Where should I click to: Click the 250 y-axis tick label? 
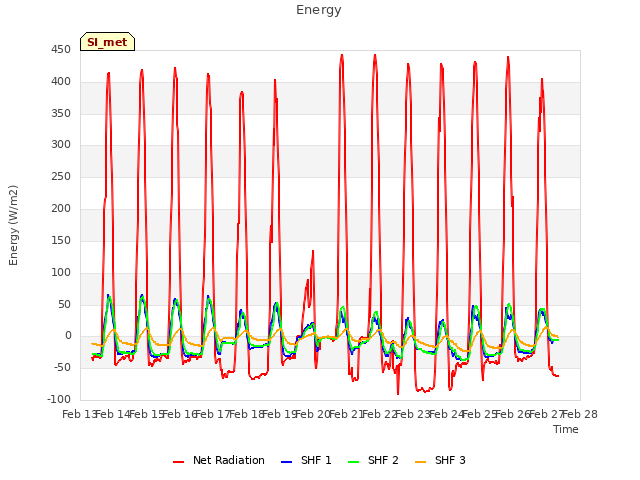(61, 177)
